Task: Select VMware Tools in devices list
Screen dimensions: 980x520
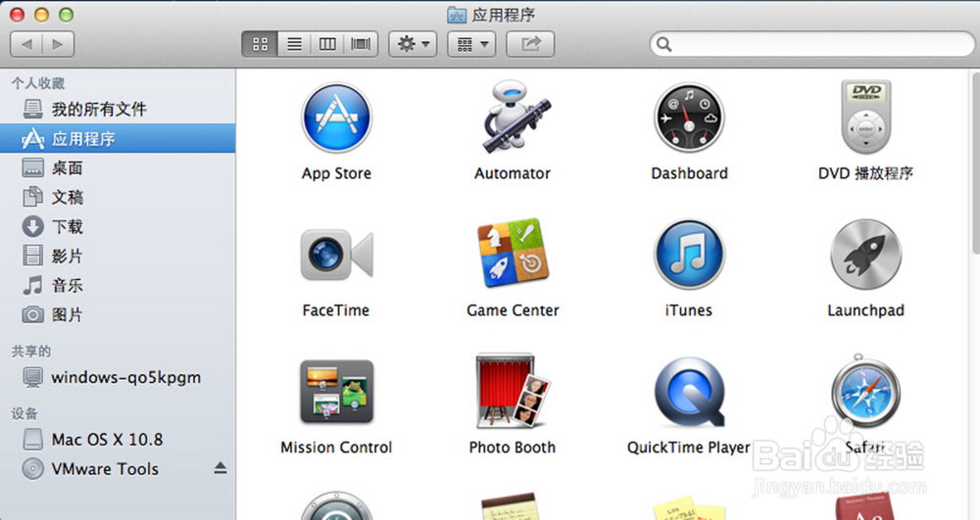Action: tap(118, 469)
